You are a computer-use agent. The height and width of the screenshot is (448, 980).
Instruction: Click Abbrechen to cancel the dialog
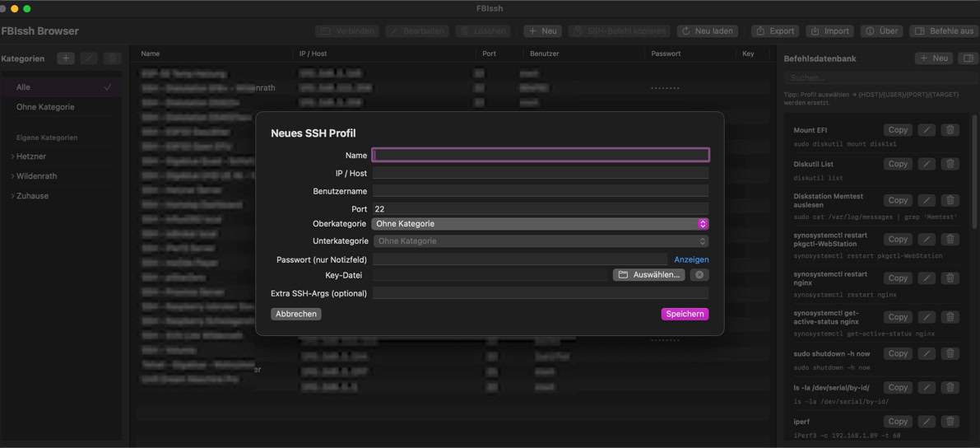tap(296, 314)
